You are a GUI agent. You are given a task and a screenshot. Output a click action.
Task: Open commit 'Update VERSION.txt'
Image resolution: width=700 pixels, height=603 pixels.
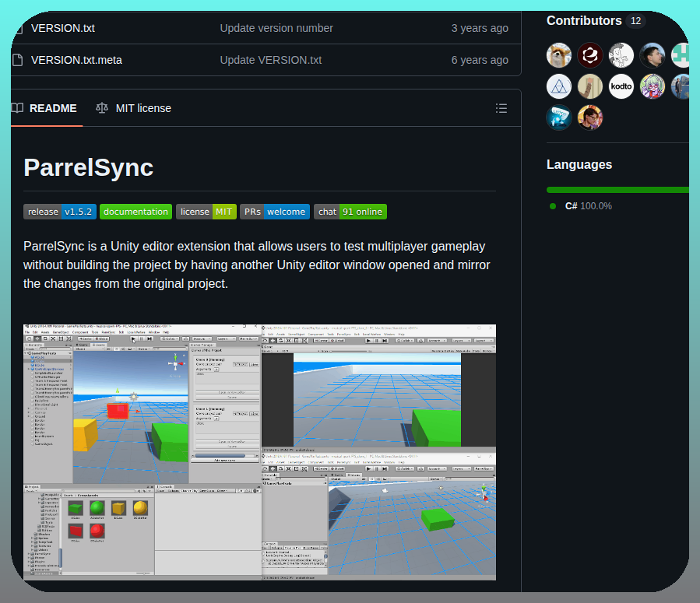pos(270,60)
